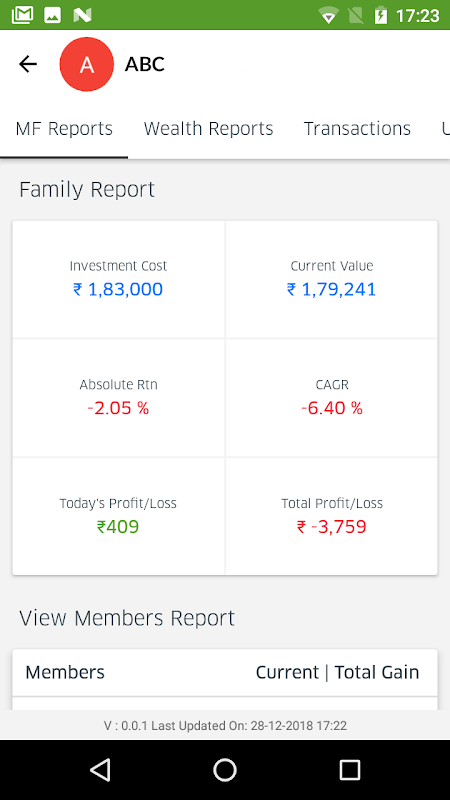Tap the Wi-Fi icon in status bar
The height and width of the screenshot is (800, 450).
coord(329,15)
